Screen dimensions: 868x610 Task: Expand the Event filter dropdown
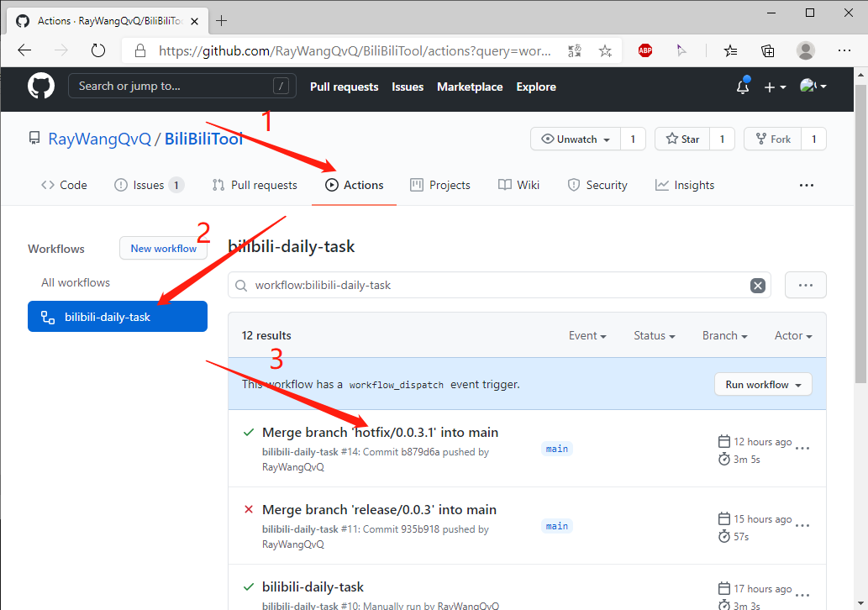click(x=587, y=335)
